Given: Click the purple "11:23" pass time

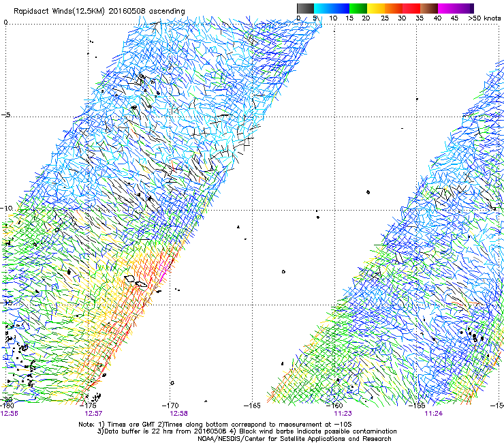Looking at the screenshot, I should [x=343, y=414].
